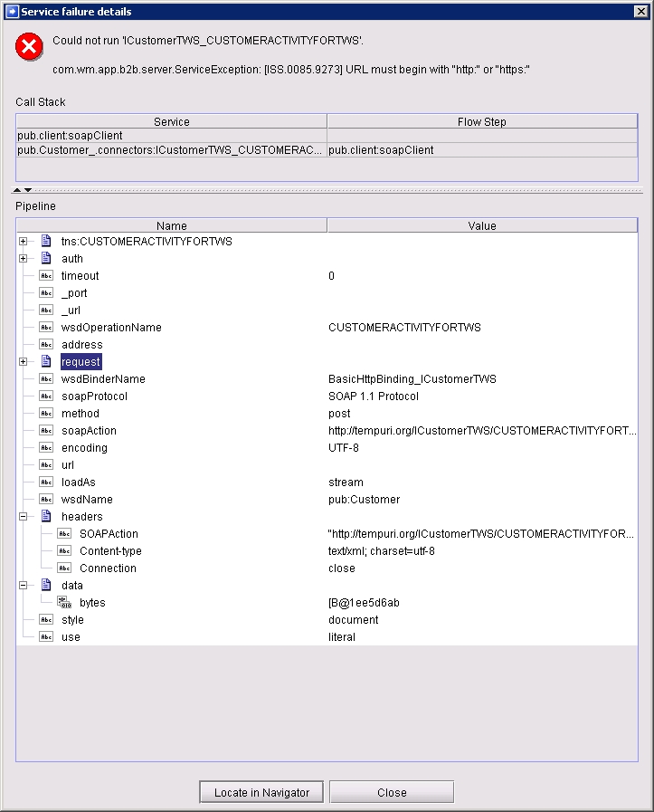Viewport: 654px width, 812px height.
Task: Collapse the data node
Action: pyautogui.click(x=23, y=585)
